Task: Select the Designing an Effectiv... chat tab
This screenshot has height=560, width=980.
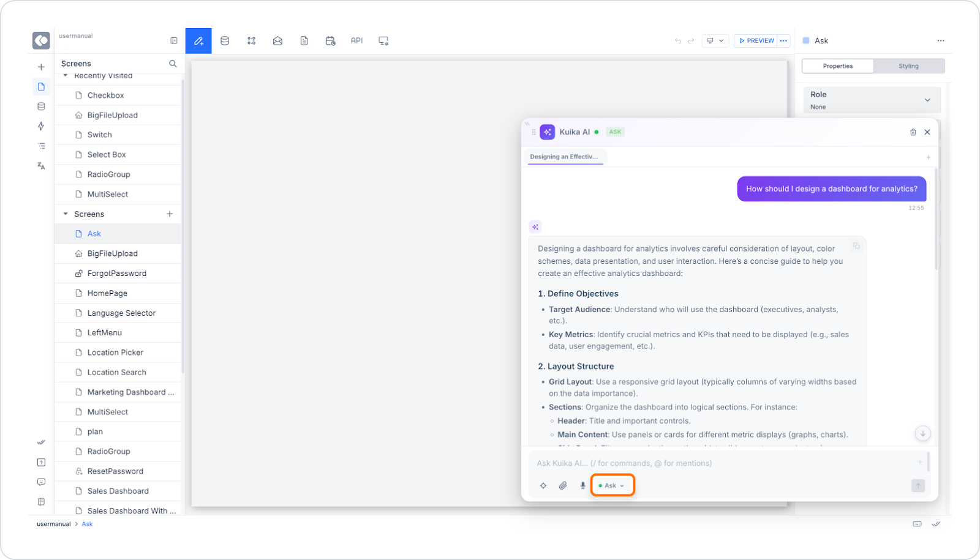Action: (x=564, y=157)
